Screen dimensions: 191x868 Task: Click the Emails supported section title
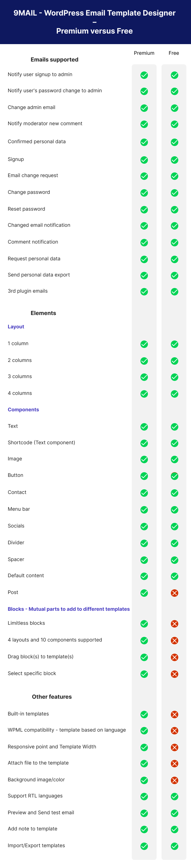pyautogui.click(x=55, y=60)
